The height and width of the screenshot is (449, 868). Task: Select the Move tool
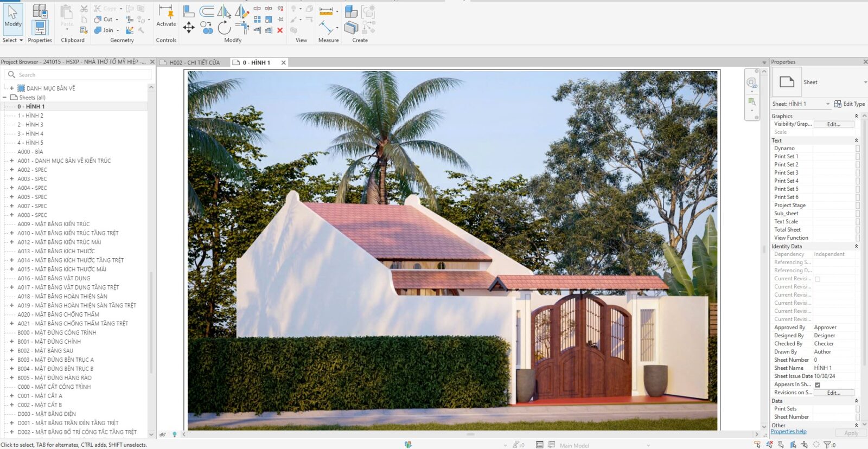[x=189, y=28]
